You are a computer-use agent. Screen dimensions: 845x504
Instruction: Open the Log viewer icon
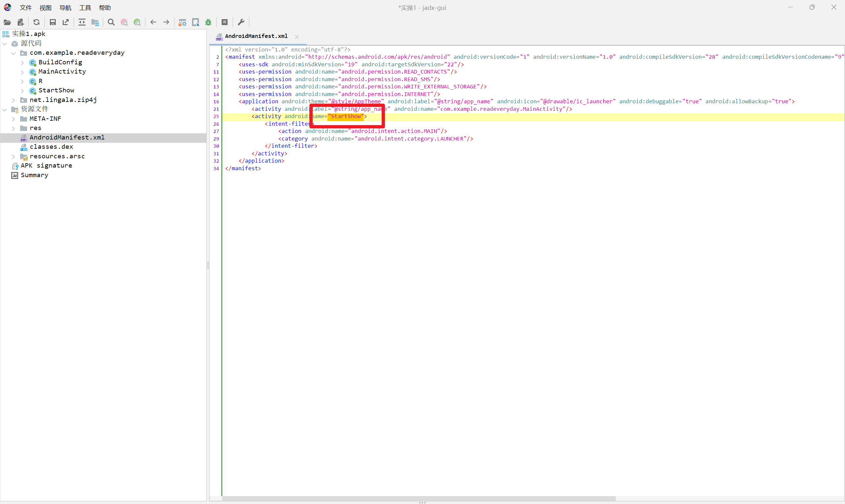tap(224, 22)
